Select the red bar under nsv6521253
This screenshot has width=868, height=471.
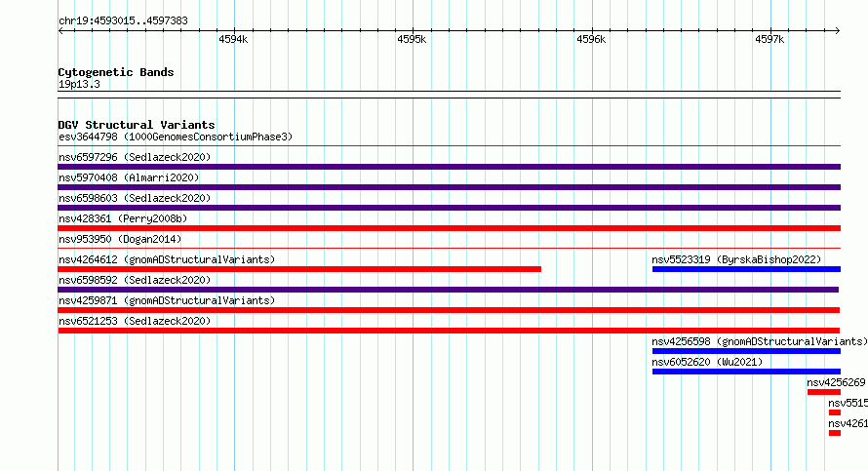click(x=449, y=331)
